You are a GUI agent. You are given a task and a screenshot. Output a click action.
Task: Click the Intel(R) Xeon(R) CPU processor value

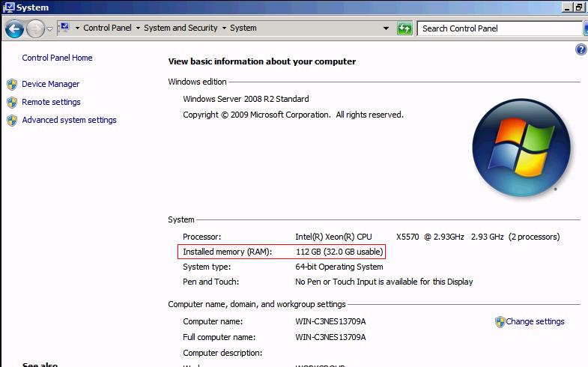coord(428,237)
